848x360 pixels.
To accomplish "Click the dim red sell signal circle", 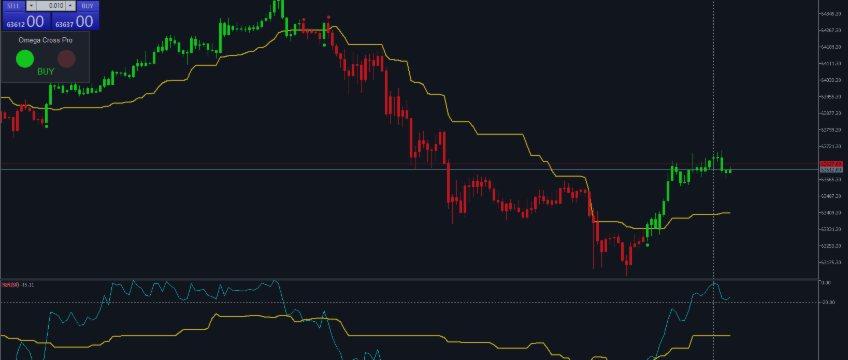I will (x=67, y=58).
